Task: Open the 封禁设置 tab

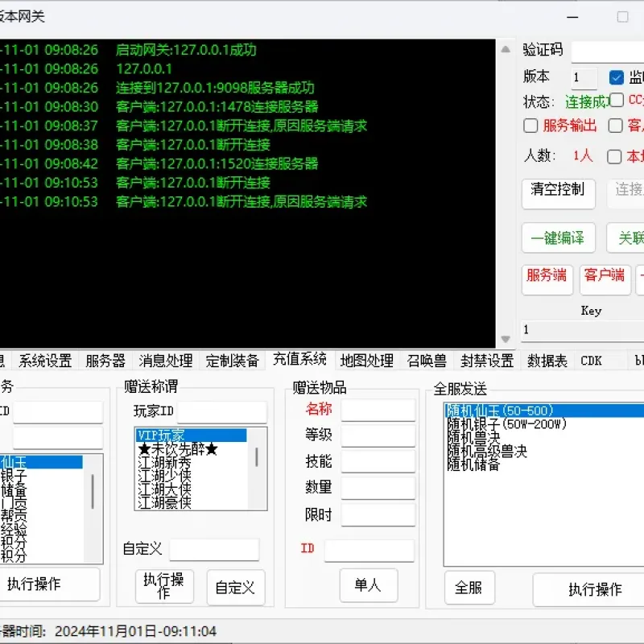Action: point(487,361)
